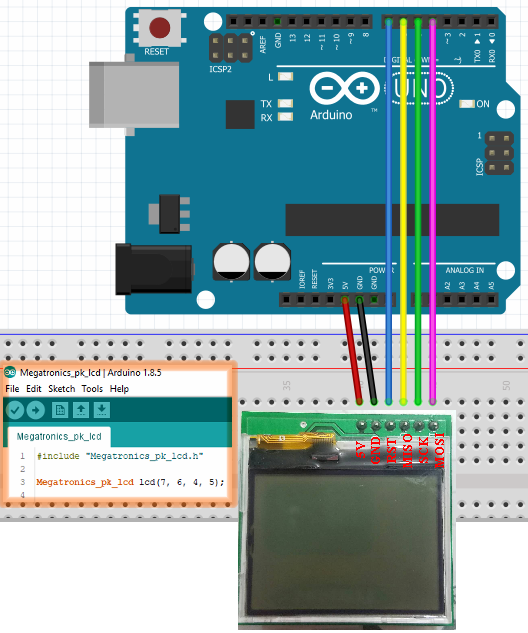Image resolution: width=528 pixels, height=633 pixels.
Task: Click the blue RST wire
Action: click(389, 212)
